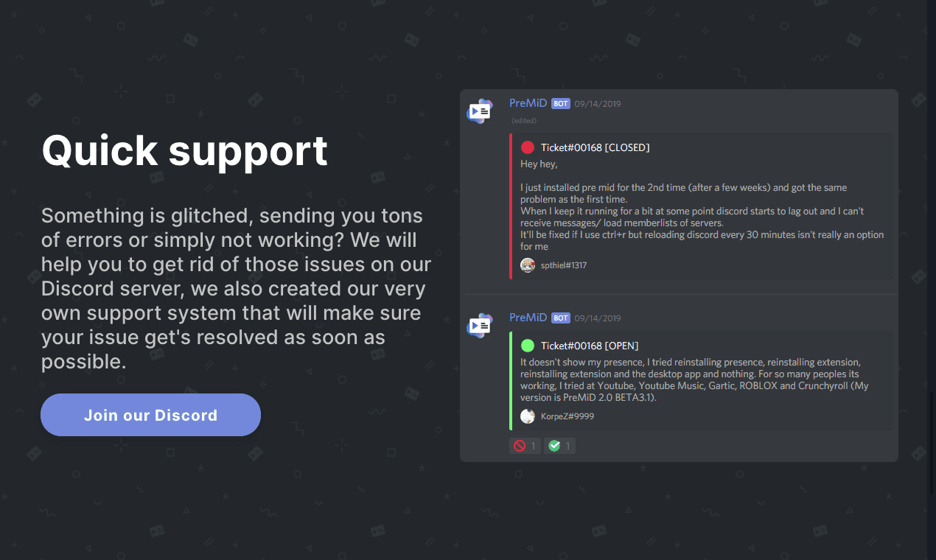936x560 pixels.
Task: Click the BOT badge on second message
Action: (x=561, y=318)
